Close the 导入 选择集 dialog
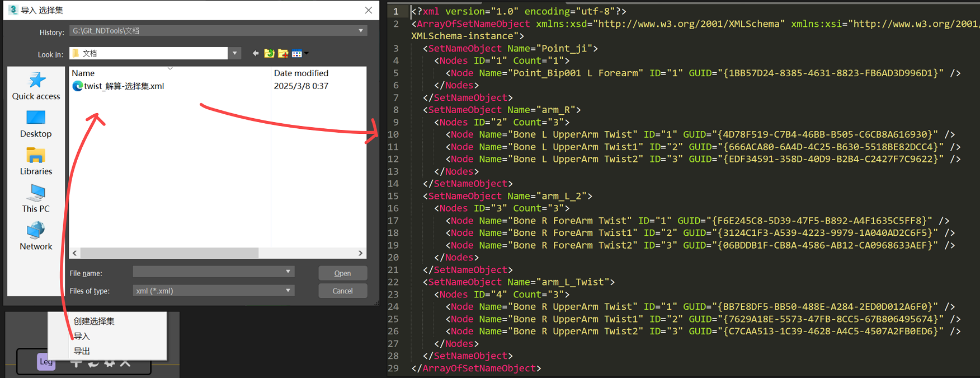Viewport: 980px width, 378px height. [368, 10]
